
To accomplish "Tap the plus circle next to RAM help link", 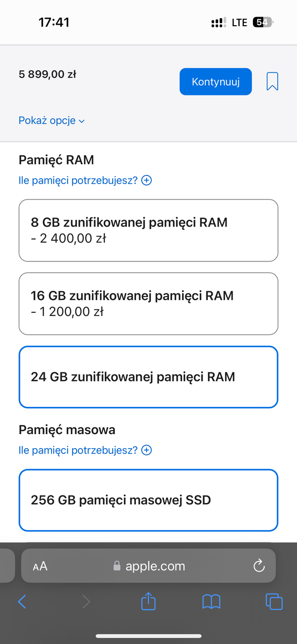I will [146, 180].
